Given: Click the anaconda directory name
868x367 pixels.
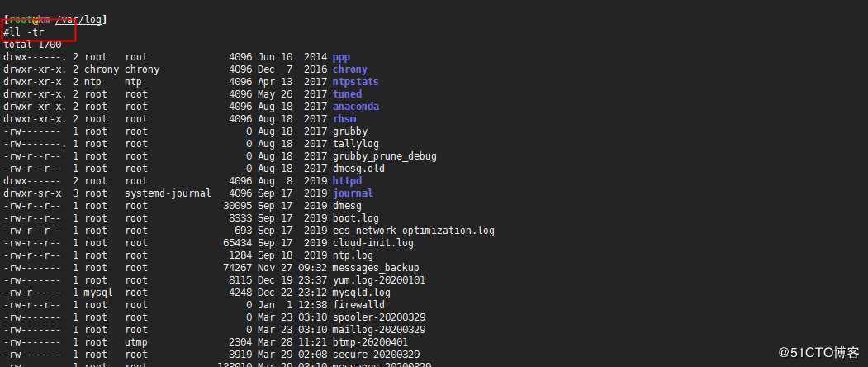Looking at the screenshot, I should click(355, 107).
